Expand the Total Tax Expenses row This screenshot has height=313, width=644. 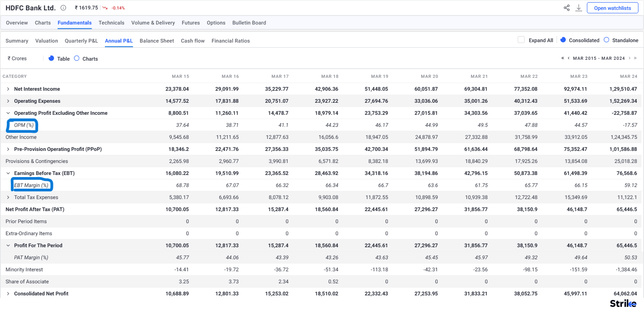tap(8, 197)
